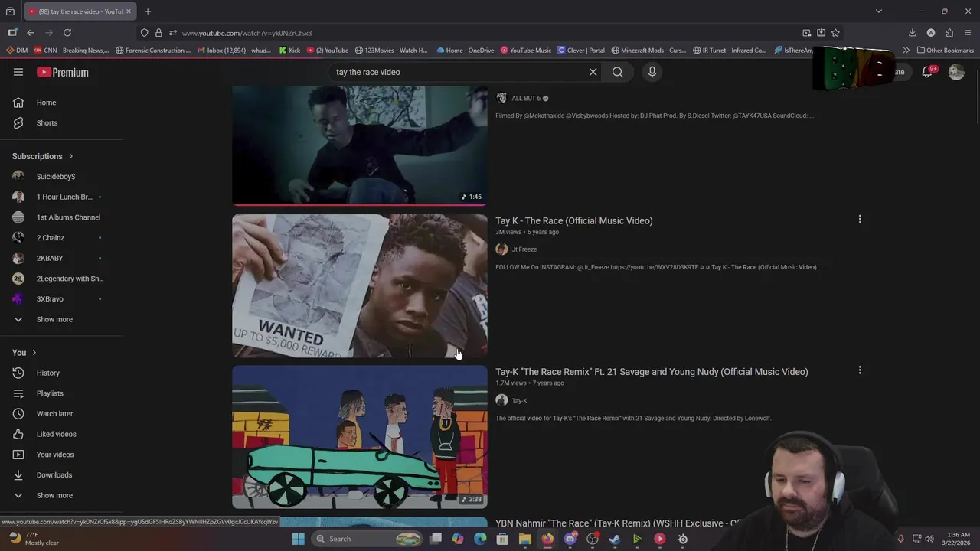This screenshot has height=551, width=980.
Task: List all tabs dropdown arrow
Action: click(879, 11)
